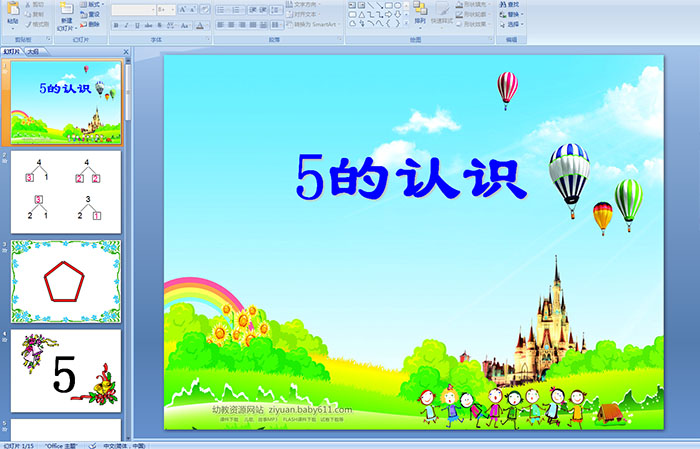700x449 pixels.
Task: Open the Character Spacing dropdown
Action: [x=172, y=25]
